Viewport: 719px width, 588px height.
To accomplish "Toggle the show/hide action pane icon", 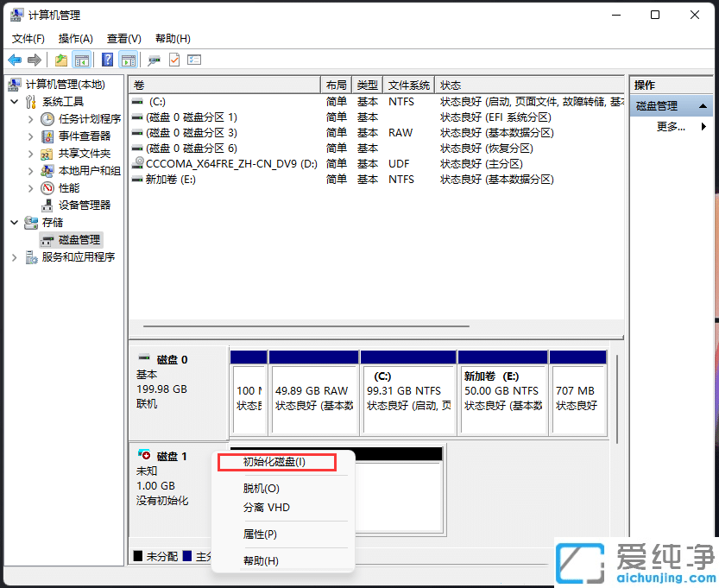I will 128,60.
